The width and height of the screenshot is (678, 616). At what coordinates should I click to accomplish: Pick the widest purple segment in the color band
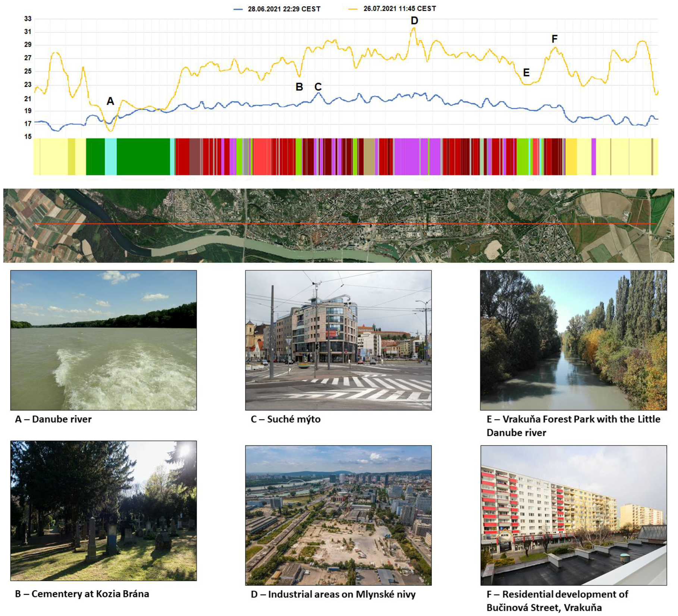pyautogui.click(x=407, y=157)
